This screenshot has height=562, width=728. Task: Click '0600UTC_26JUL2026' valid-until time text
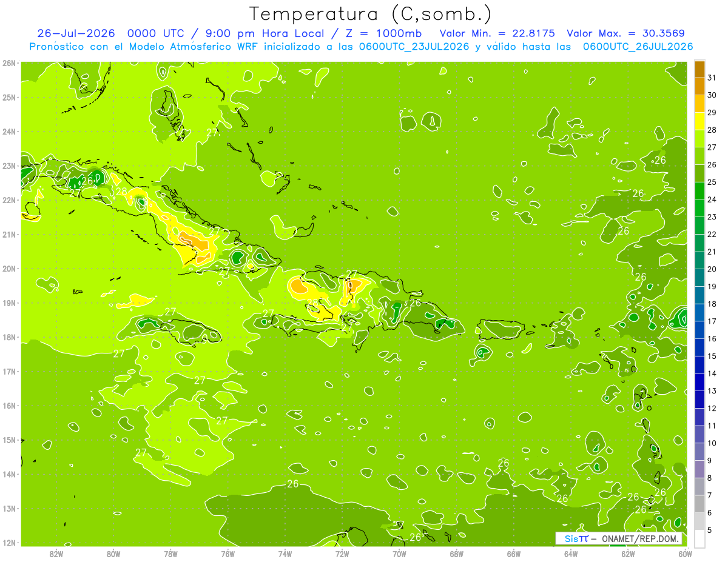point(638,47)
